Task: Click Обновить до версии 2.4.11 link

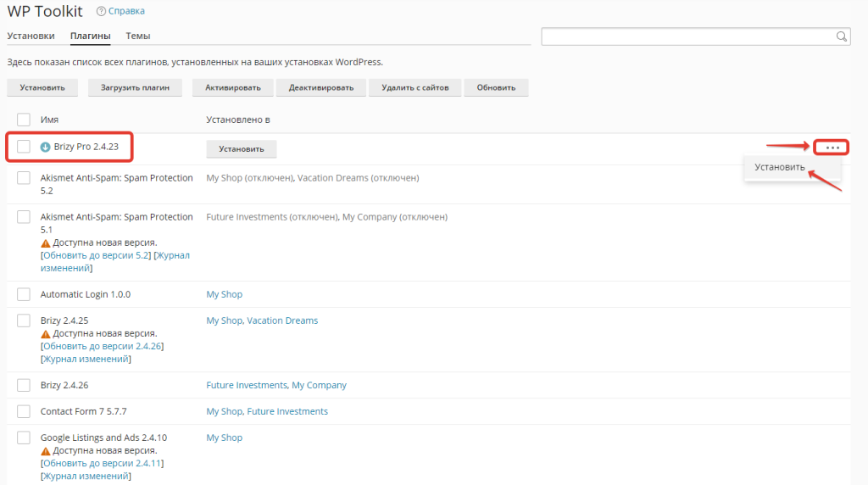Action: 102,464
